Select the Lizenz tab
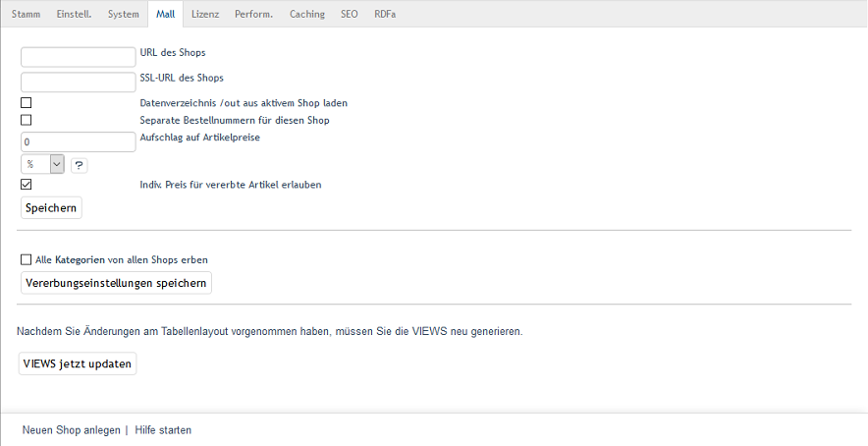 (205, 15)
